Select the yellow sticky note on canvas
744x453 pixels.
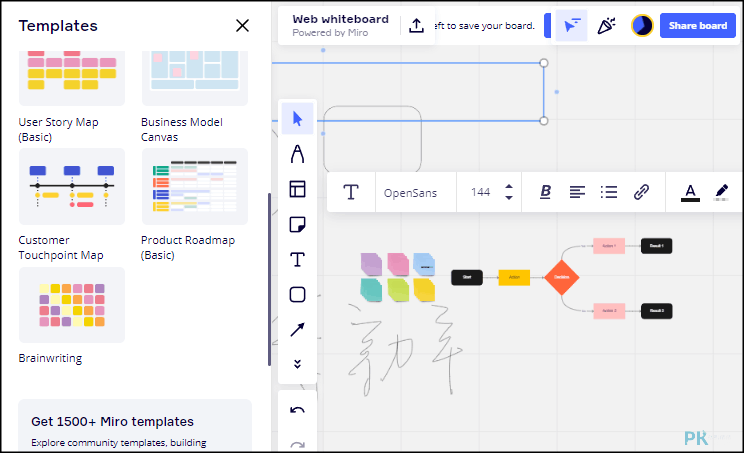(424, 289)
